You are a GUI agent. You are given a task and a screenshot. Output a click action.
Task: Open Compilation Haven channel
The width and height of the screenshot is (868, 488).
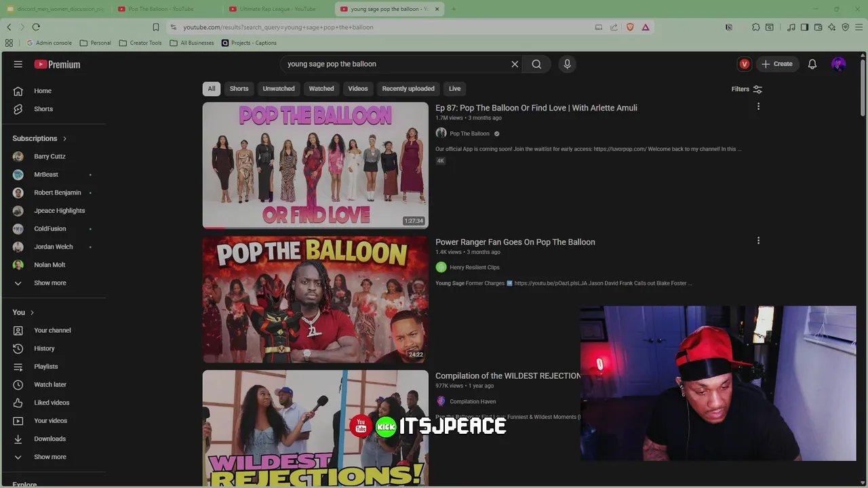(x=473, y=401)
